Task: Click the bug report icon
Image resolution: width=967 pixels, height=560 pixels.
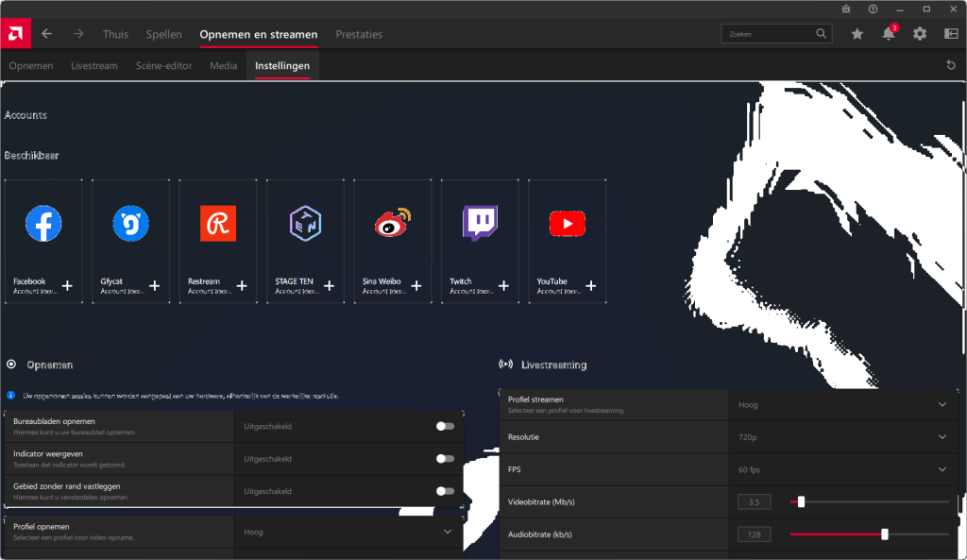Action: click(846, 9)
